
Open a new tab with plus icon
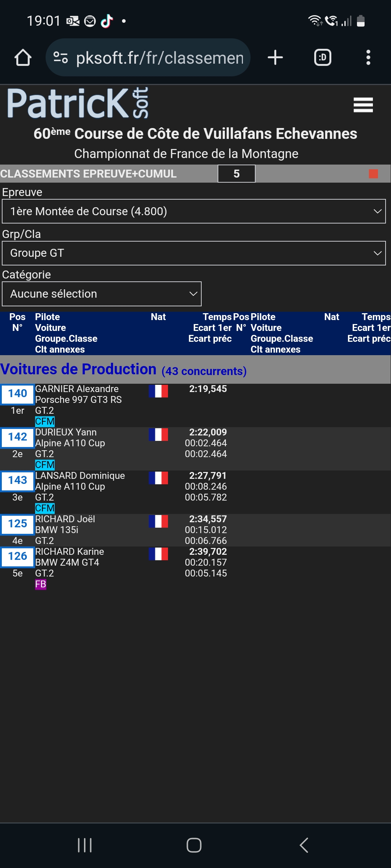(x=275, y=58)
